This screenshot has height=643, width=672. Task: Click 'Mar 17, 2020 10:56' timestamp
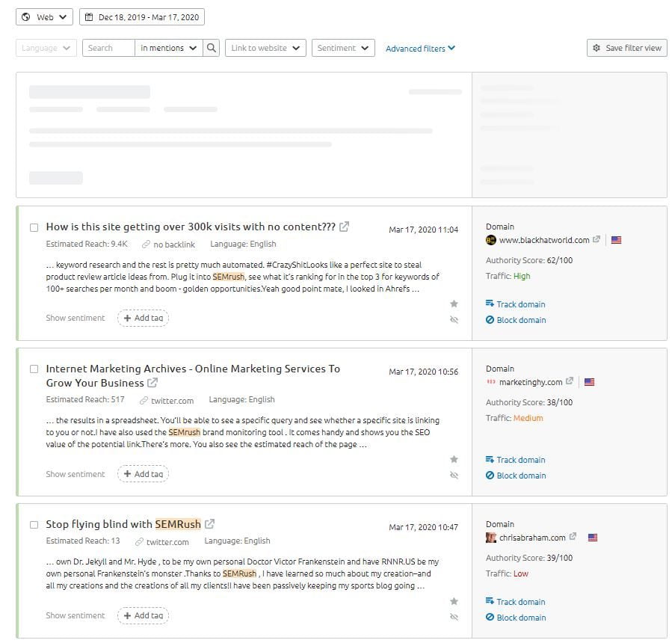tap(423, 372)
